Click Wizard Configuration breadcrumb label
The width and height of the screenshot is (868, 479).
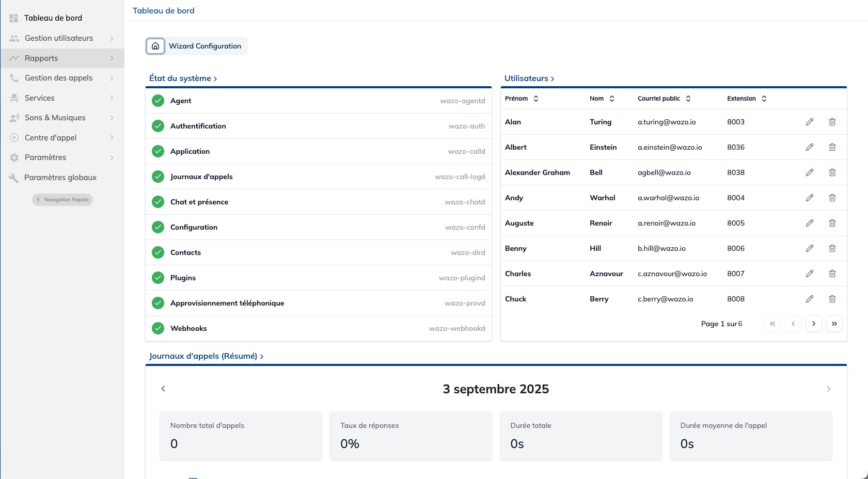coord(205,46)
